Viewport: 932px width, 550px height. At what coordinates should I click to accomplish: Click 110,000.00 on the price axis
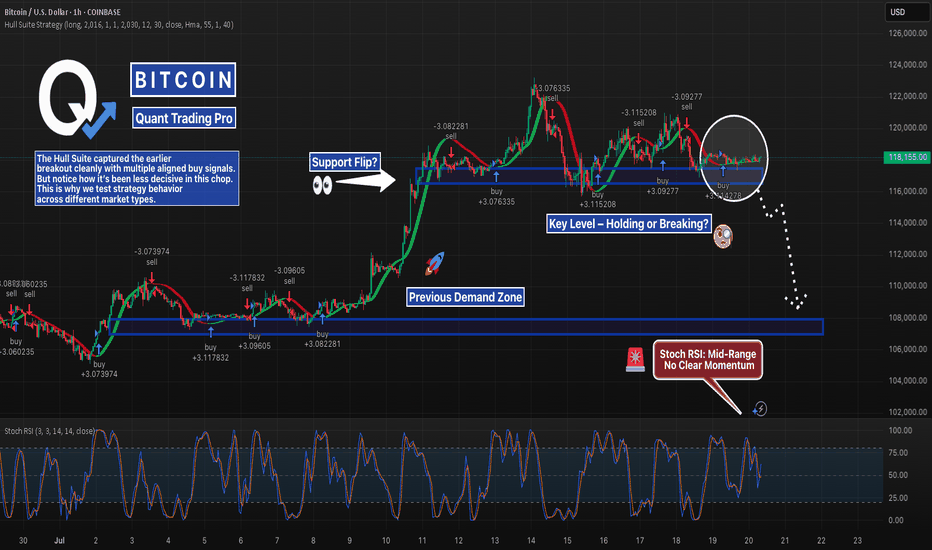908,285
